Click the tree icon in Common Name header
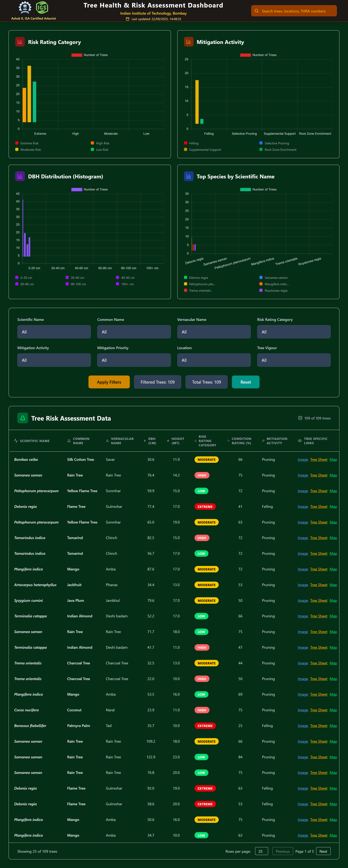 coord(69,441)
